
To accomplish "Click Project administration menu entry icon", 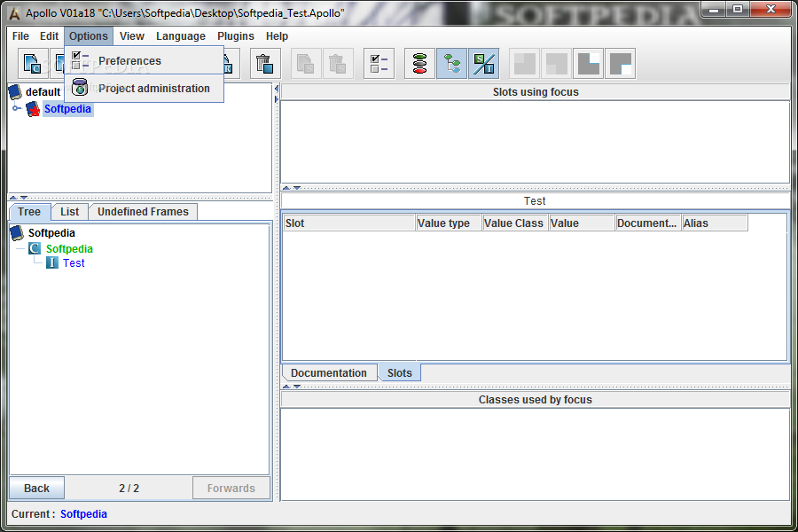I will tap(80, 88).
